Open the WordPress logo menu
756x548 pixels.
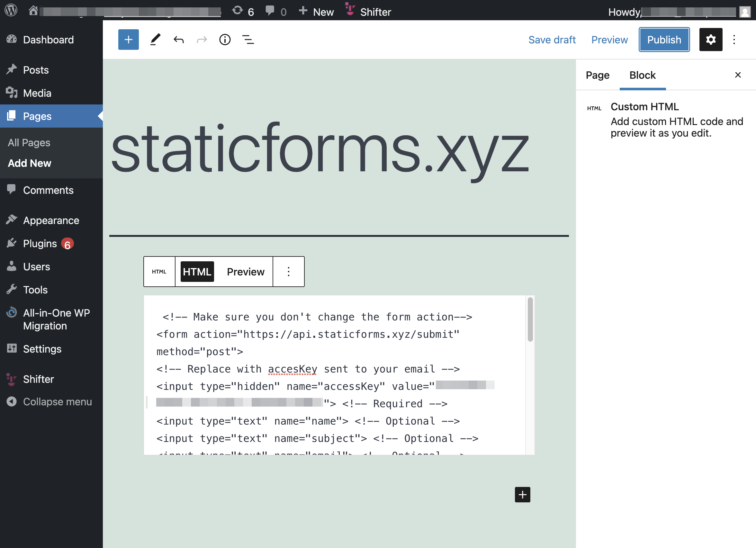click(x=11, y=10)
